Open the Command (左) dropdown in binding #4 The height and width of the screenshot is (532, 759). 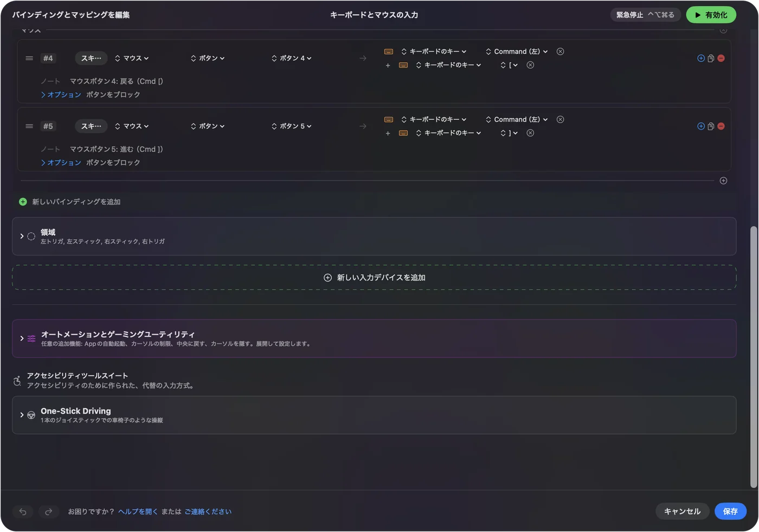tap(517, 52)
